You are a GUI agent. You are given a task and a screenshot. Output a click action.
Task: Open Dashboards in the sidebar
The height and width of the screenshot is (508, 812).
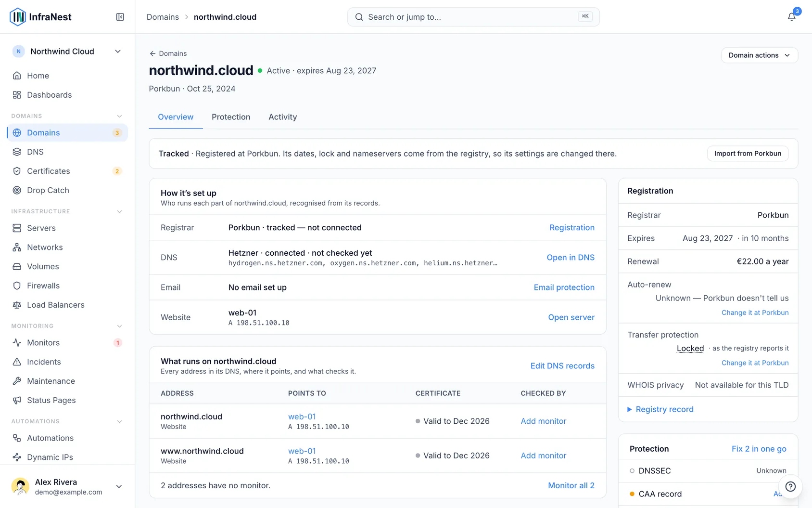click(x=67, y=95)
